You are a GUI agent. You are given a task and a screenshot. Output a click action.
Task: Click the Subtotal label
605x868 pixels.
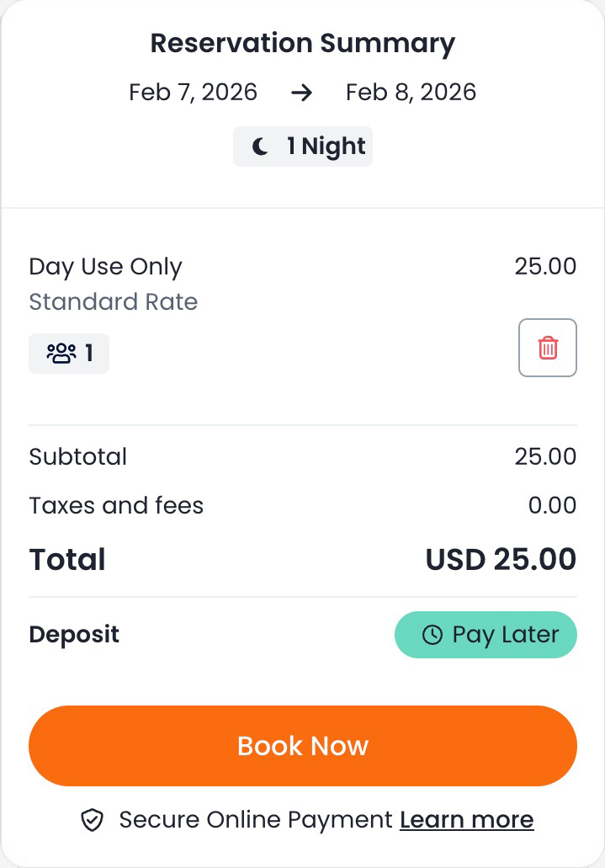click(x=77, y=457)
